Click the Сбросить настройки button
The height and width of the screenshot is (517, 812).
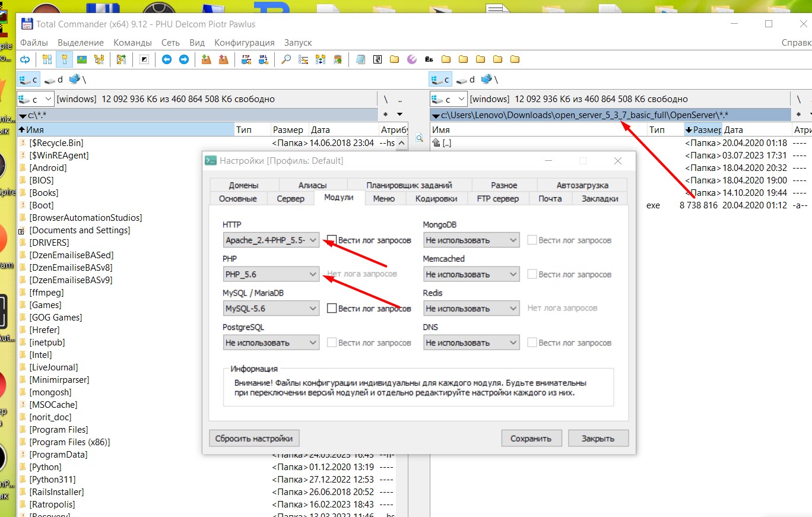tap(254, 439)
